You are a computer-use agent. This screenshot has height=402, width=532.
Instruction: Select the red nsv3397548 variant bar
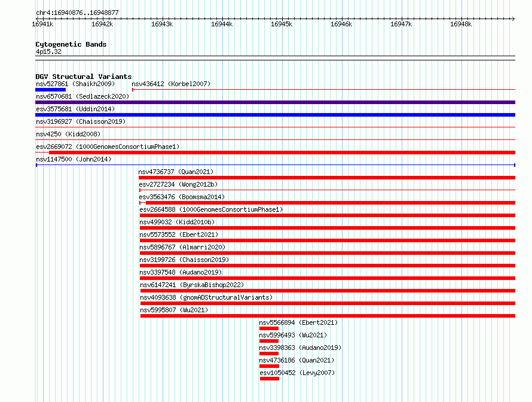(x=328, y=278)
